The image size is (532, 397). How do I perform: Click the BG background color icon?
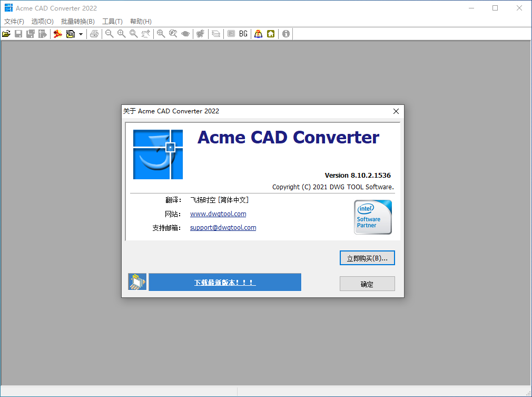coord(243,33)
